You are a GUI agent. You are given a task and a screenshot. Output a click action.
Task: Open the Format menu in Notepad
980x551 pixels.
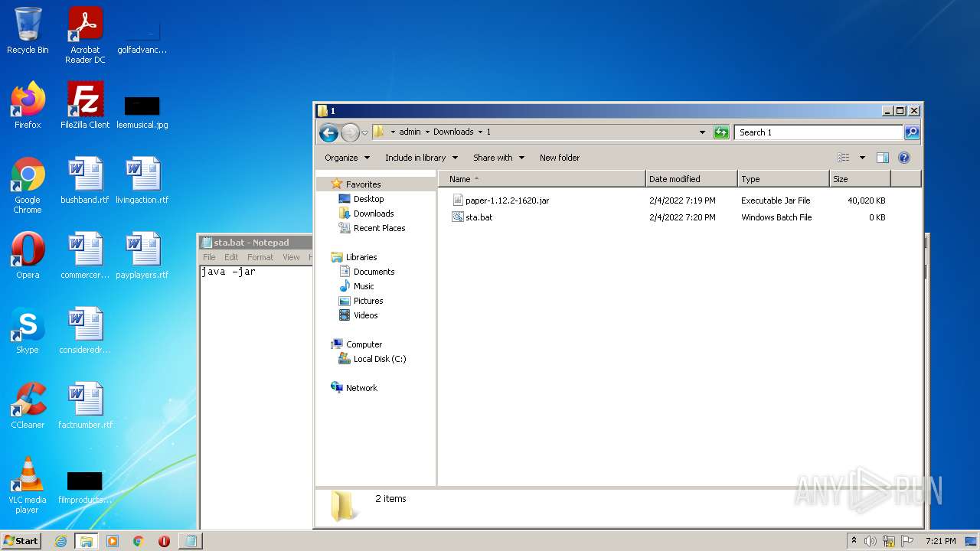click(x=260, y=257)
